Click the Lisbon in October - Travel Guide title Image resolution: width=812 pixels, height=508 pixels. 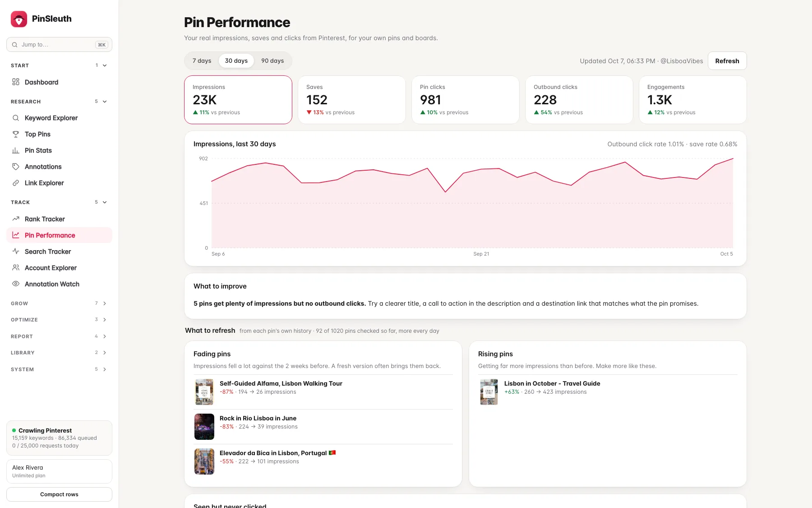point(552,383)
